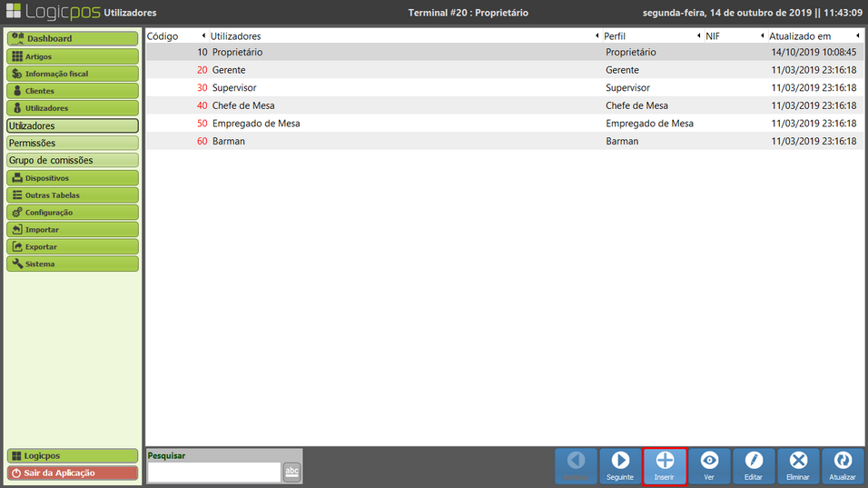Open the virtual keyboard abc icon
This screenshot has height=488, width=868.
pyautogui.click(x=291, y=471)
